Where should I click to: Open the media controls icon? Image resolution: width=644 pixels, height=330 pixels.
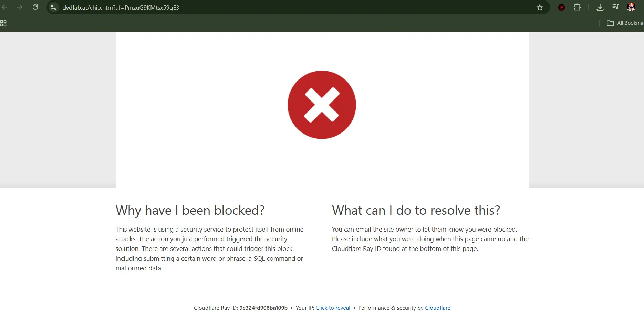coord(615,7)
